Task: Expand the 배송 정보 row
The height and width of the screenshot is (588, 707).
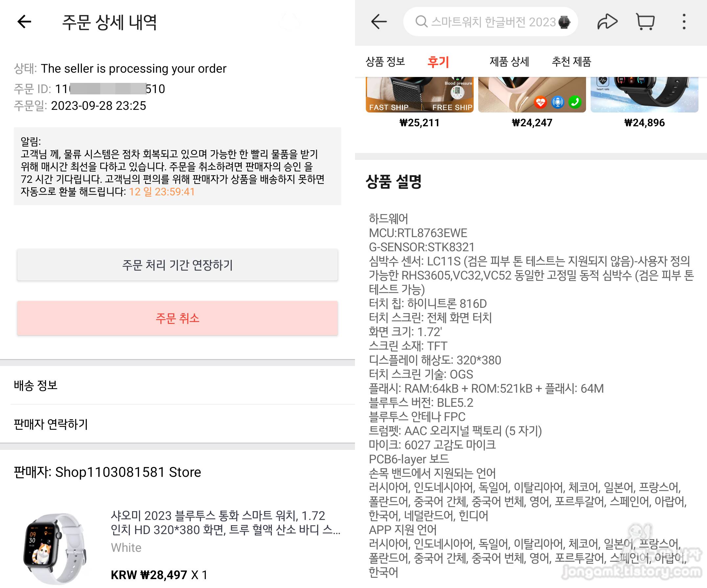Action: click(177, 385)
